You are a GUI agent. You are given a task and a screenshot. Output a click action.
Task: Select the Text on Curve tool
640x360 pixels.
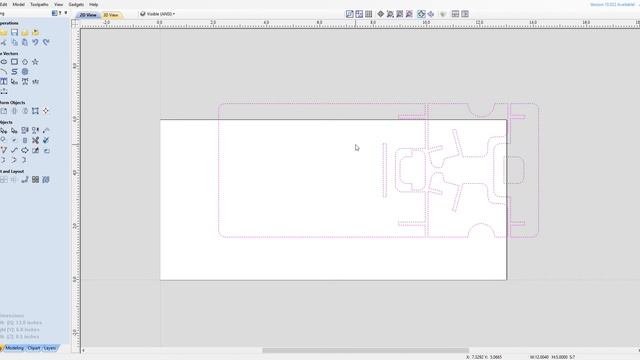(x=36, y=82)
